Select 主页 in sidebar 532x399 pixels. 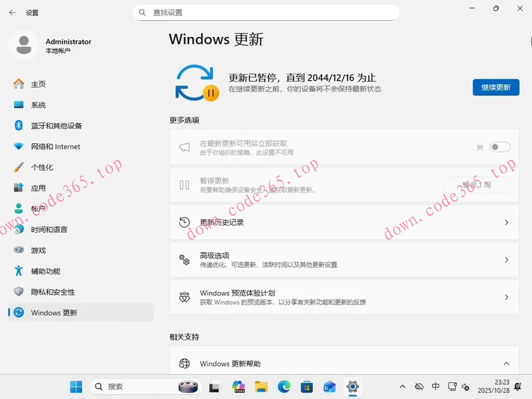(81, 83)
